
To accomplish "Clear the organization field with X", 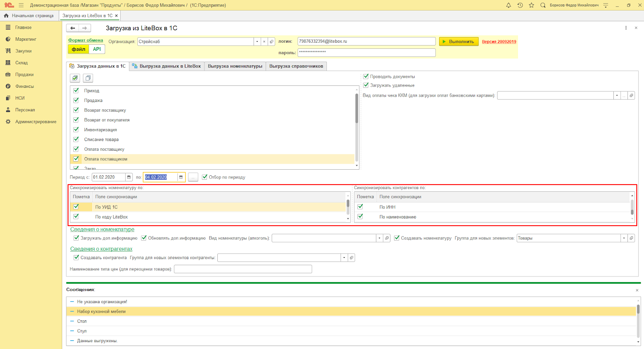I will click(264, 42).
